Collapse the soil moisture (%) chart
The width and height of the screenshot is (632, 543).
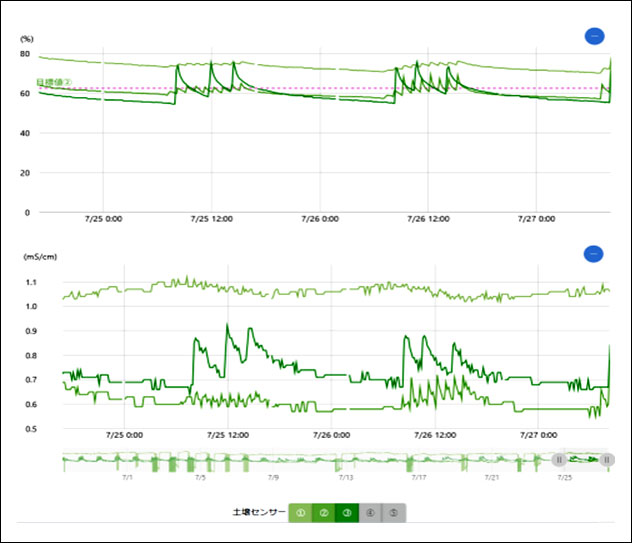[595, 36]
